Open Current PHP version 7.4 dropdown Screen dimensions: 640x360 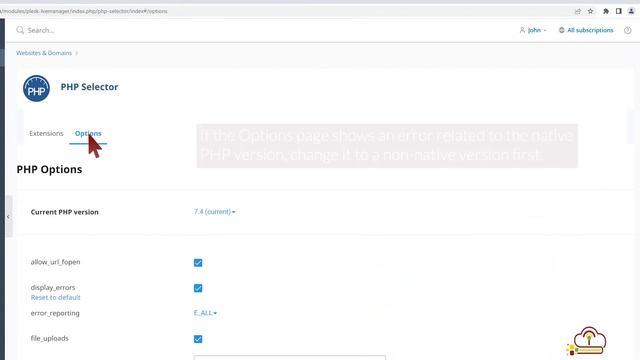tap(215, 212)
